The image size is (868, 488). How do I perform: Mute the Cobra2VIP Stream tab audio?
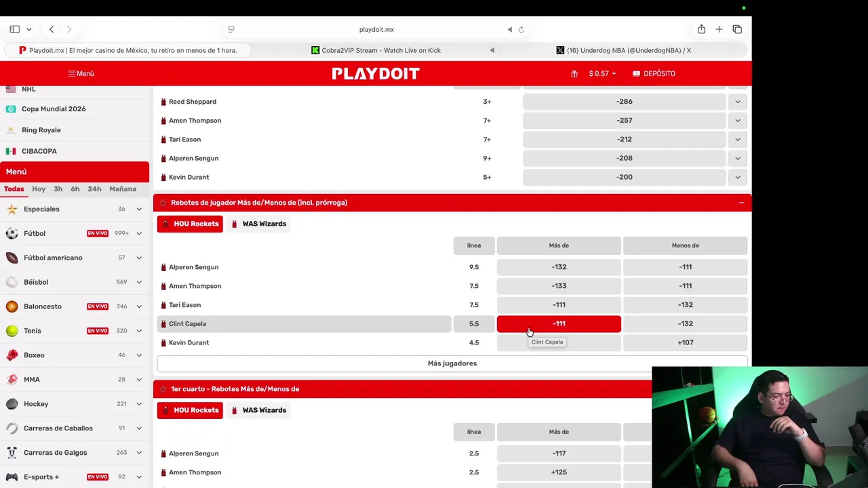point(492,50)
